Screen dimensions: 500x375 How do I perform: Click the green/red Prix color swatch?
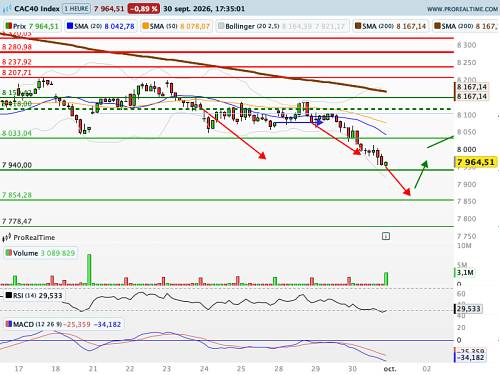(9, 26)
